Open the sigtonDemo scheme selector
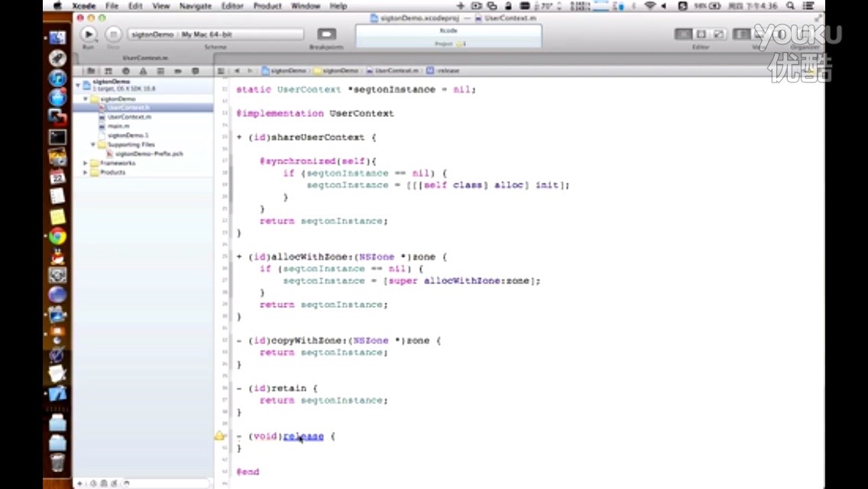 point(153,34)
